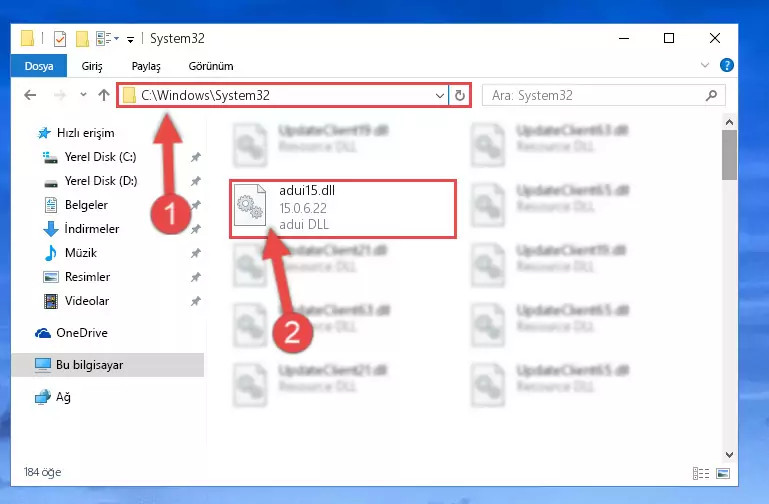769x504 pixels.
Task: Click the New folder quick access icon
Action: pyautogui.click(x=82, y=38)
